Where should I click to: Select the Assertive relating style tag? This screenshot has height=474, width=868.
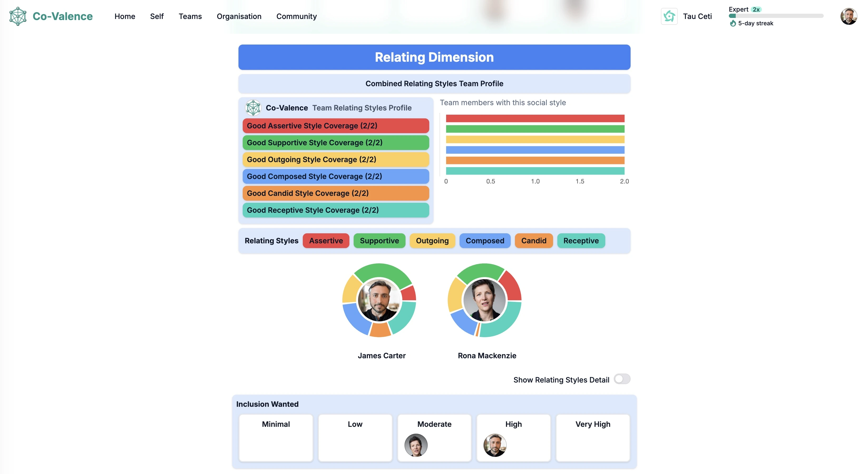pyautogui.click(x=326, y=241)
